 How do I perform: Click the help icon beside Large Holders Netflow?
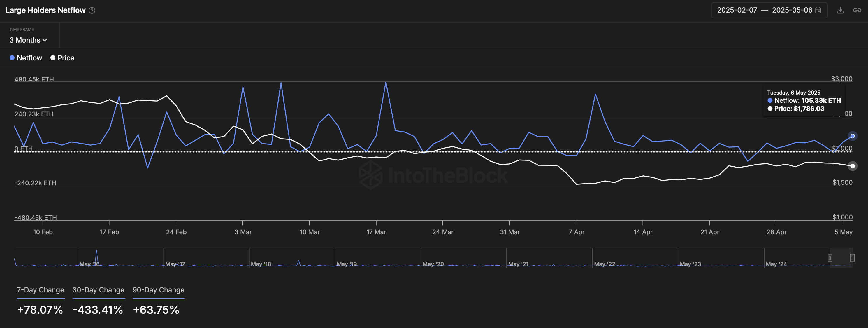[92, 11]
